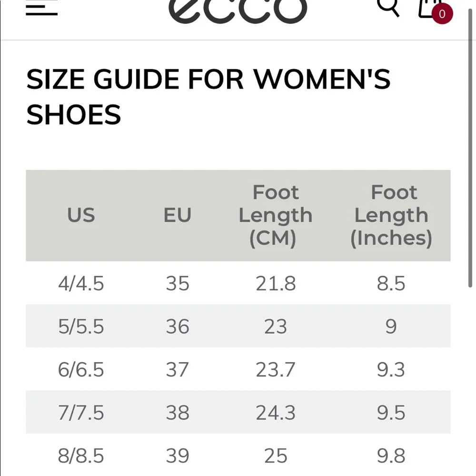Select the size row for EU 37
The image size is (476, 476).
tap(238, 369)
